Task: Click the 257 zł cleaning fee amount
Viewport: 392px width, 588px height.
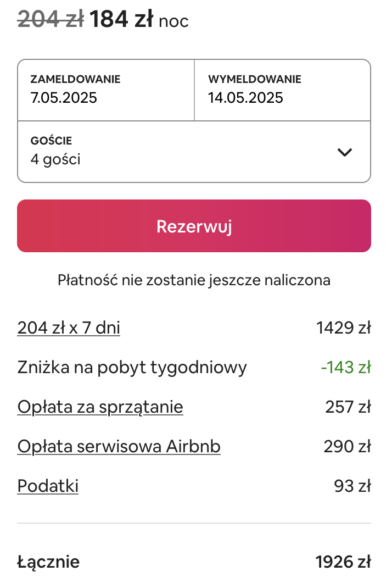Action: (348, 407)
